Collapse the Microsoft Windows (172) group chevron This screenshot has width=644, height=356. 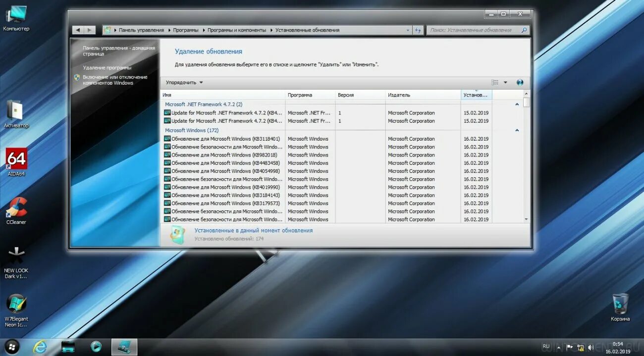[x=517, y=131]
